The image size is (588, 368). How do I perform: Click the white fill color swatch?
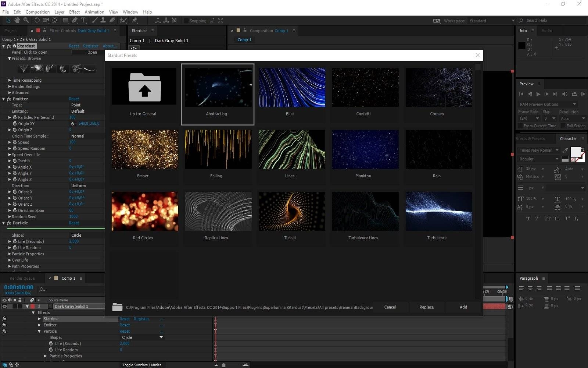(575, 152)
